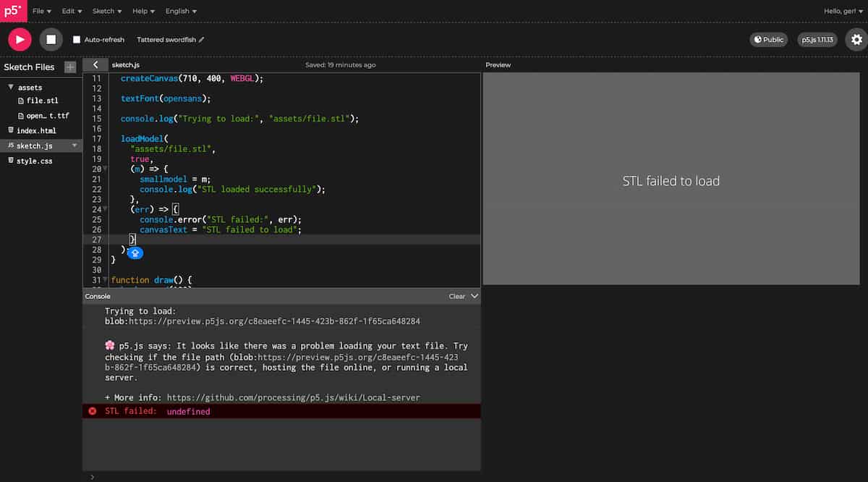The height and width of the screenshot is (482, 868).
Task: Click the Console panel header label
Action: coord(98,297)
